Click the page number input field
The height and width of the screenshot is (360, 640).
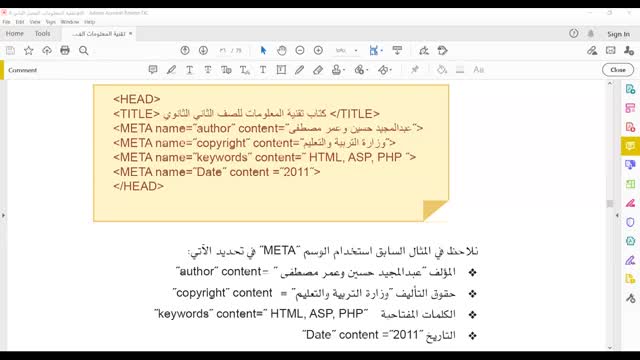click(223, 51)
